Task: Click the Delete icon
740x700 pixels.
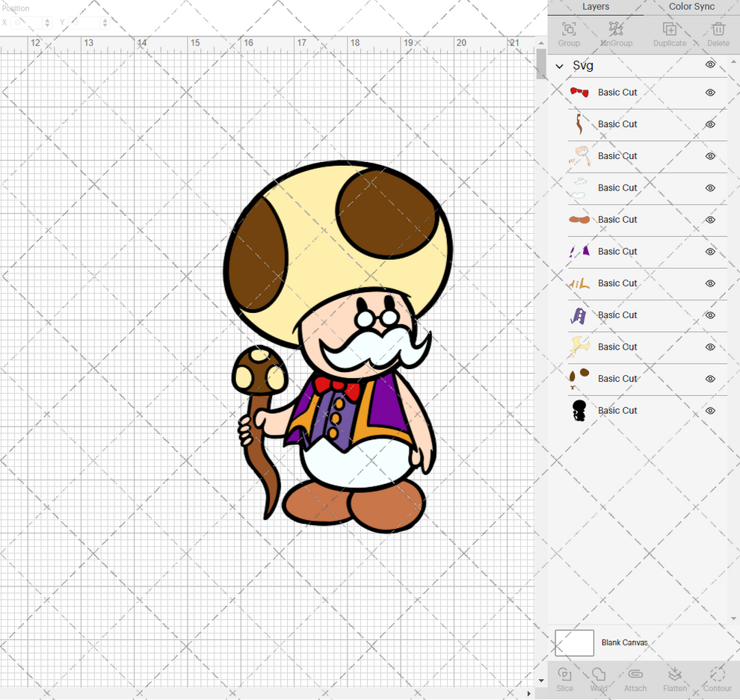Action: pos(718,33)
